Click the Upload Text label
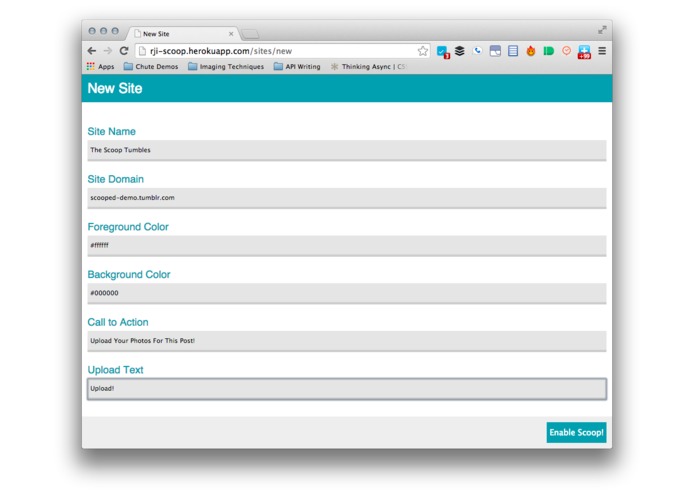This screenshot has width=695, height=494. coord(115,370)
